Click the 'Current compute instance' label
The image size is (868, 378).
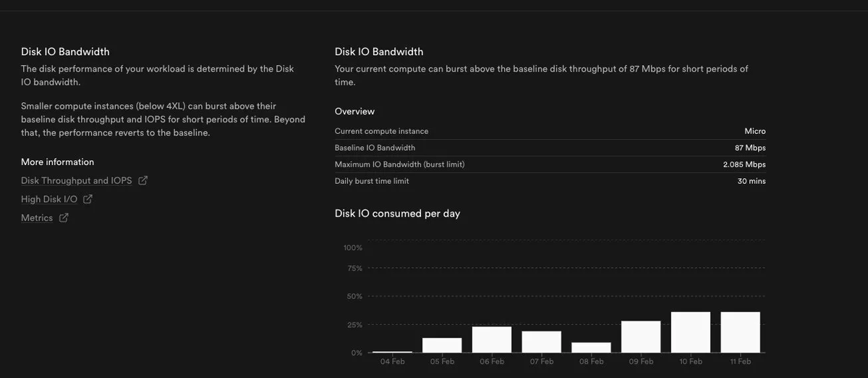pyautogui.click(x=381, y=131)
